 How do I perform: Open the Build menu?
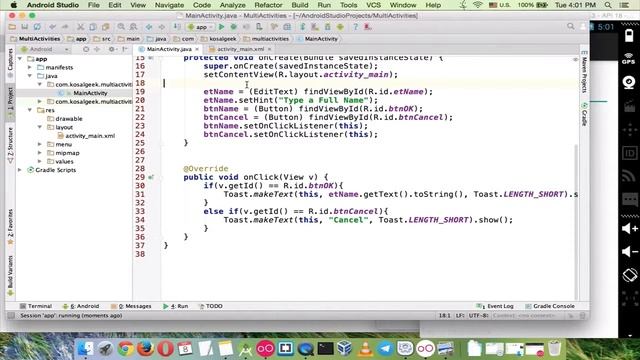point(300,5)
